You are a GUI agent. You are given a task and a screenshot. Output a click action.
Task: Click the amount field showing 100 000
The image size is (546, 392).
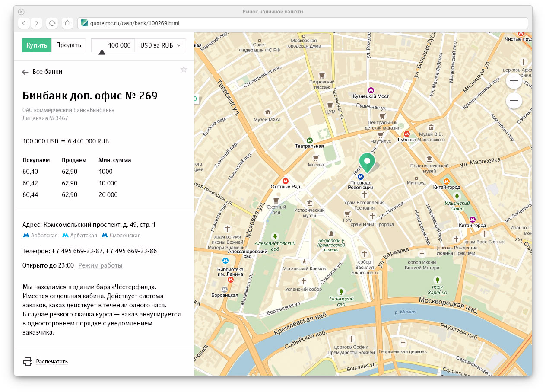pos(113,45)
